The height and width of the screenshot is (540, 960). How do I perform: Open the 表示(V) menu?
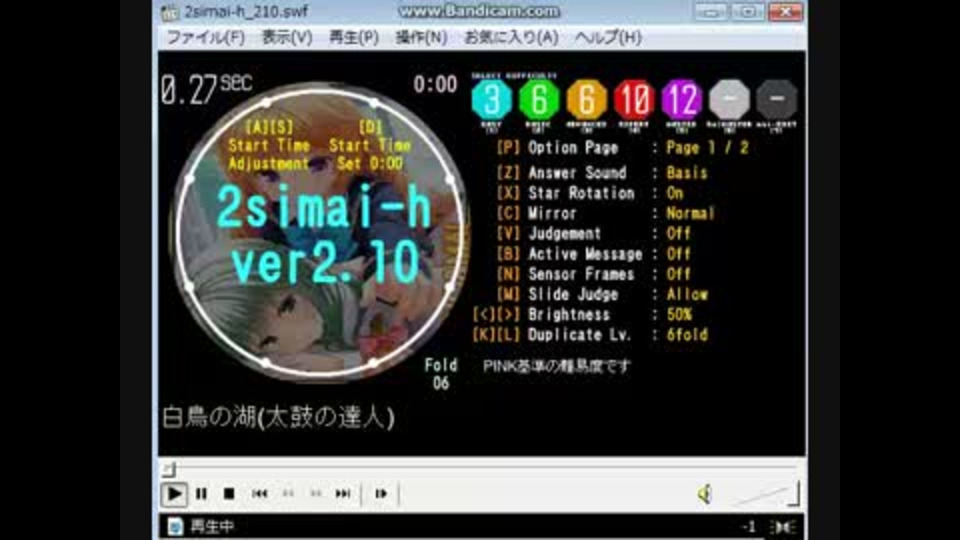click(x=287, y=37)
